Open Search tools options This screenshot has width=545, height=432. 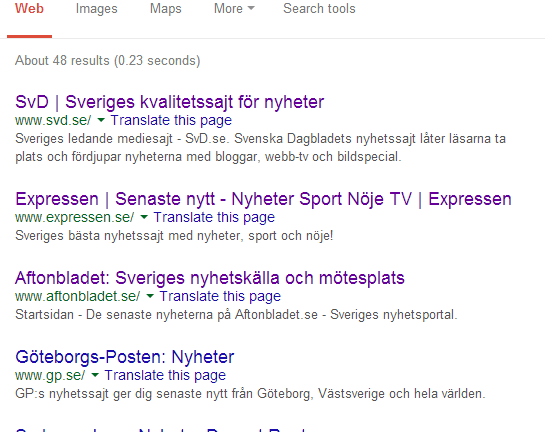(319, 8)
